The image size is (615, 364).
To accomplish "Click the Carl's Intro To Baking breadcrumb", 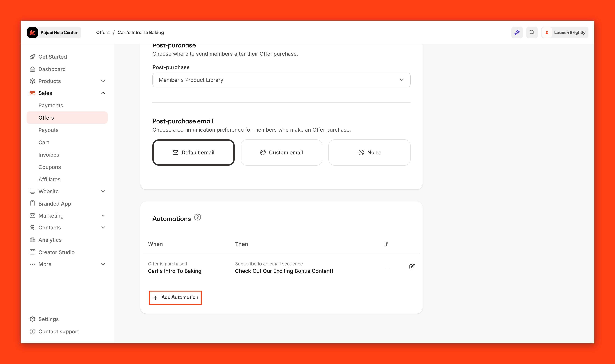I will (141, 32).
